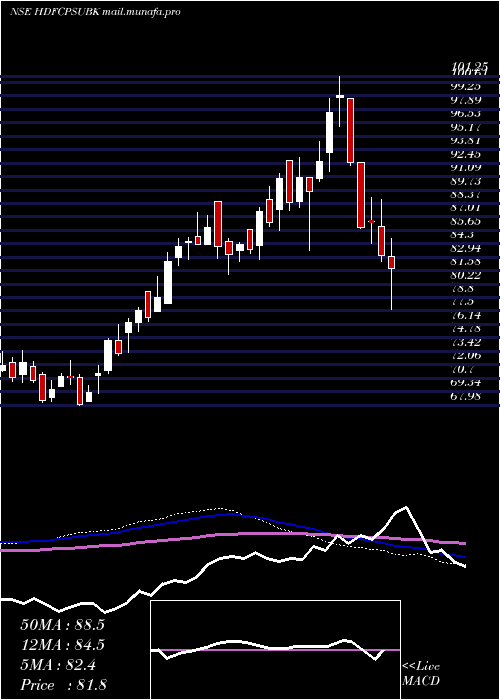
Task: Click the <<Live MACD label
Action: (421, 674)
